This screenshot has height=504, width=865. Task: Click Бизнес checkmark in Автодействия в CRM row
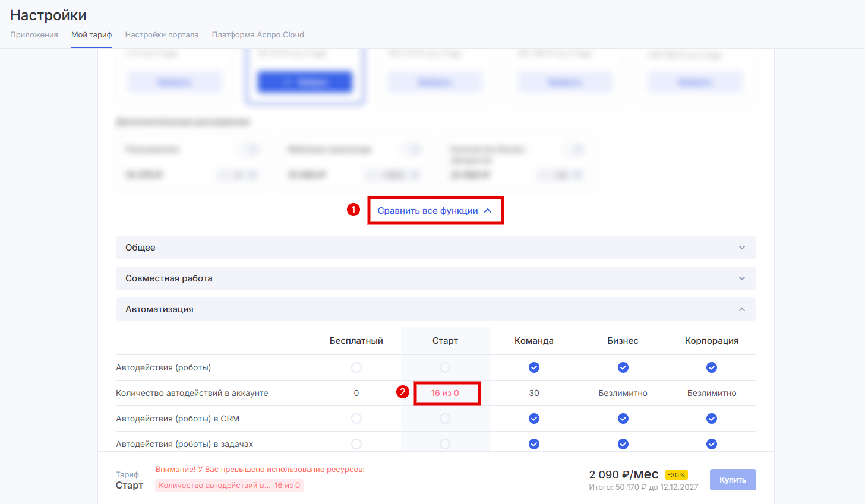(x=623, y=419)
